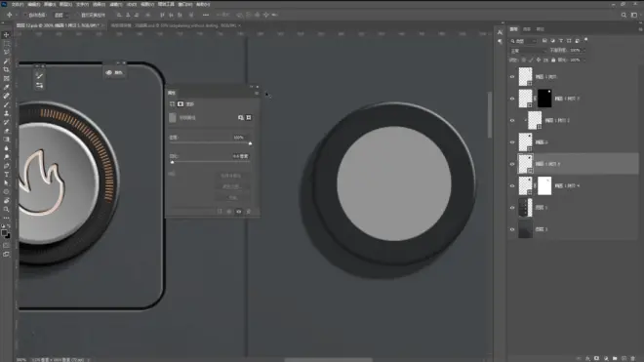Open the first menu in menu bar
The width and height of the screenshot is (644, 362).
click(18, 4)
